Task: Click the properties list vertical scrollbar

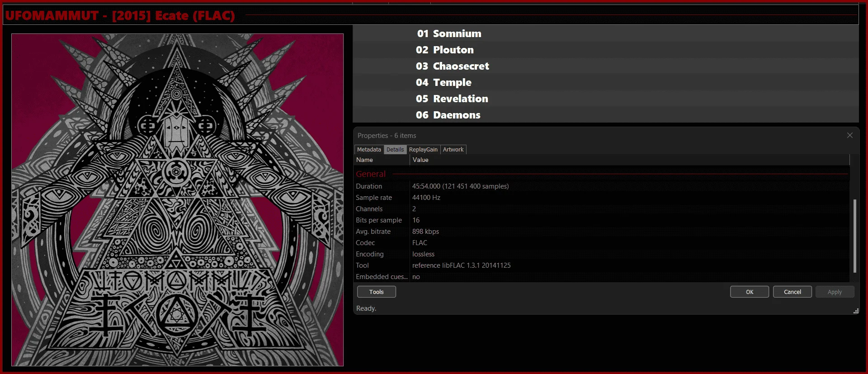Action: point(854,235)
